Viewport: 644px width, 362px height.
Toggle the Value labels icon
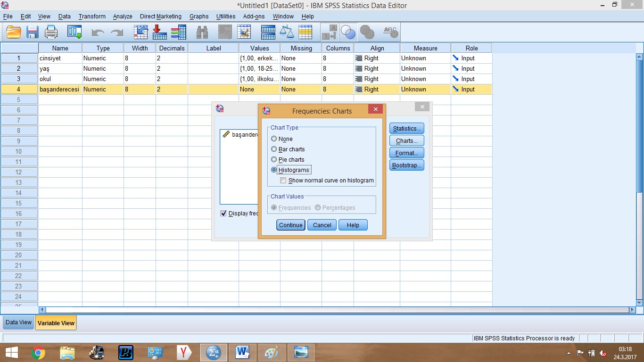pyautogui.click(x=330, y=32)
